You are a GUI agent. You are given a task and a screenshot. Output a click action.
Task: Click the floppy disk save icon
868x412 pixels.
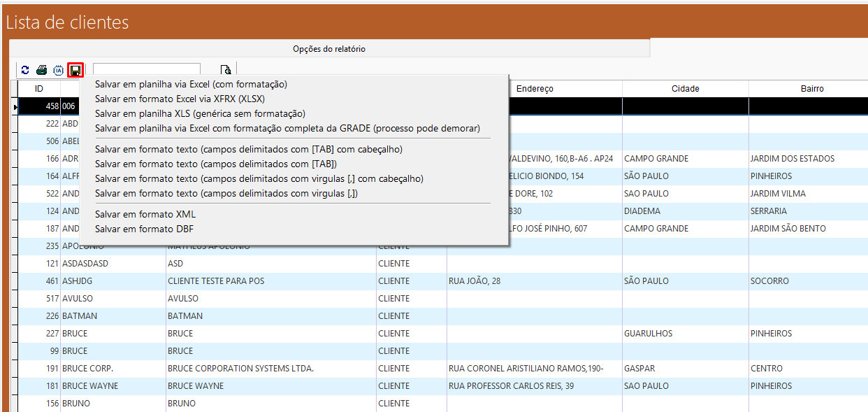[x=75, y=70]
